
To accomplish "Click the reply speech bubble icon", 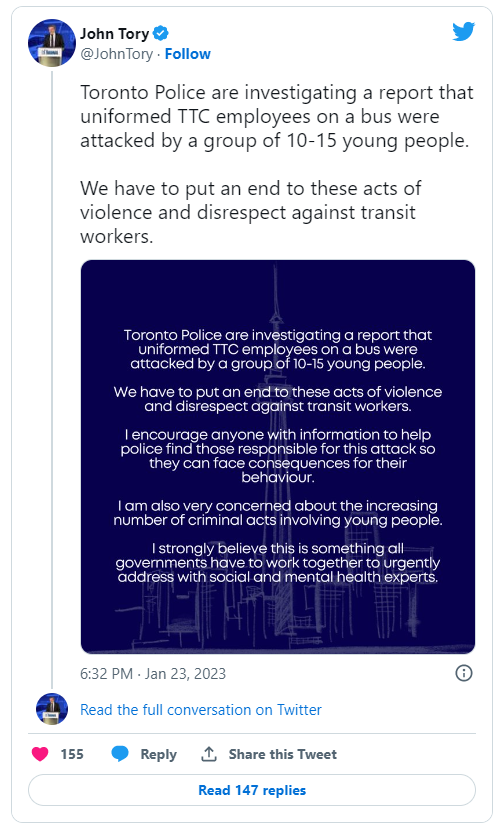I will click(120, 754).
